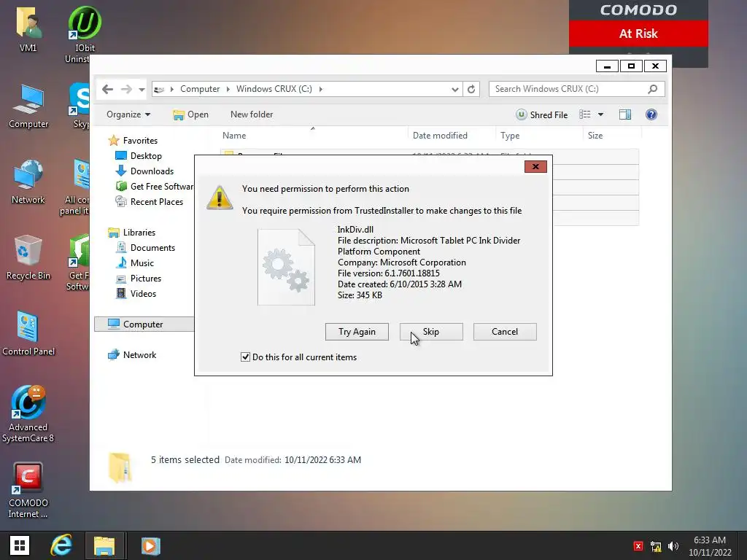
Task: Open Recent Places in Favorites
Action: point(149,201)
